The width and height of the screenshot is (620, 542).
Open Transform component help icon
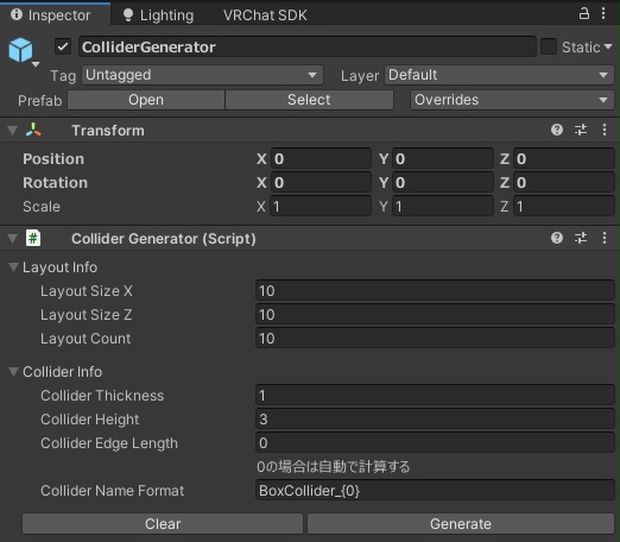point(557,130)
